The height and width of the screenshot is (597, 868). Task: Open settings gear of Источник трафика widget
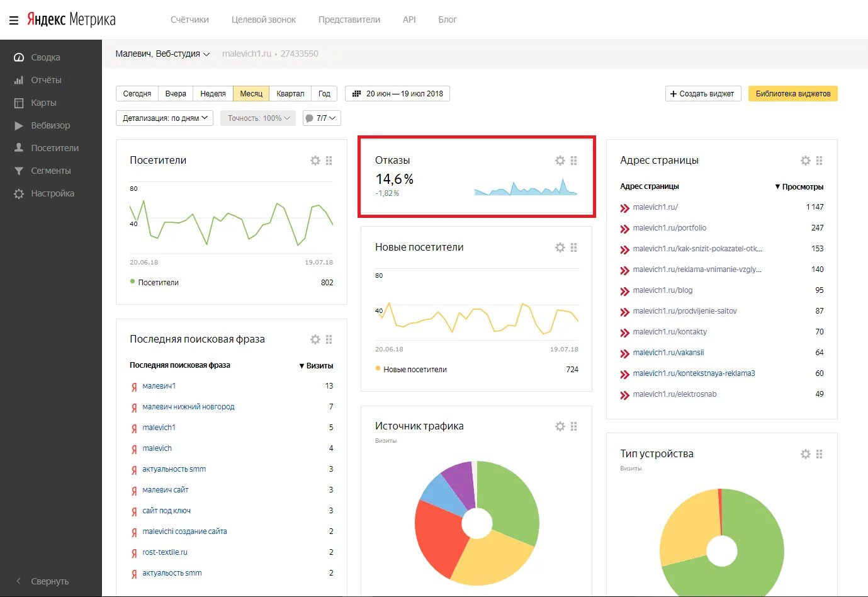[560, 426]
